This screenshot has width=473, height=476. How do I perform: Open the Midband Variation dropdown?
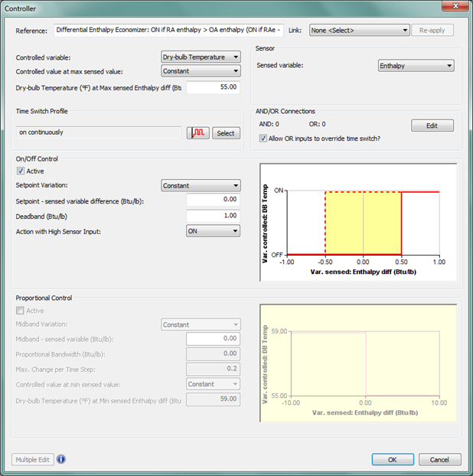pos(201,324)
